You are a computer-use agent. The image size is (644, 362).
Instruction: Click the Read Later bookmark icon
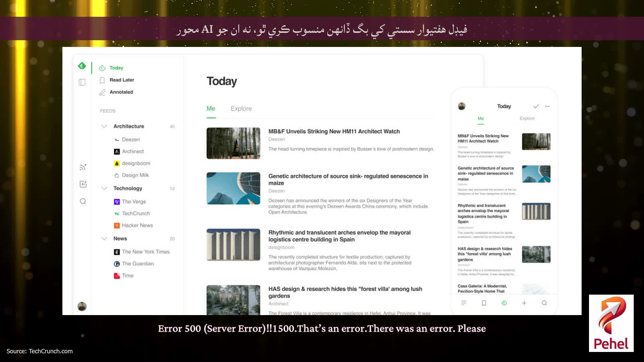coord(102,80)
